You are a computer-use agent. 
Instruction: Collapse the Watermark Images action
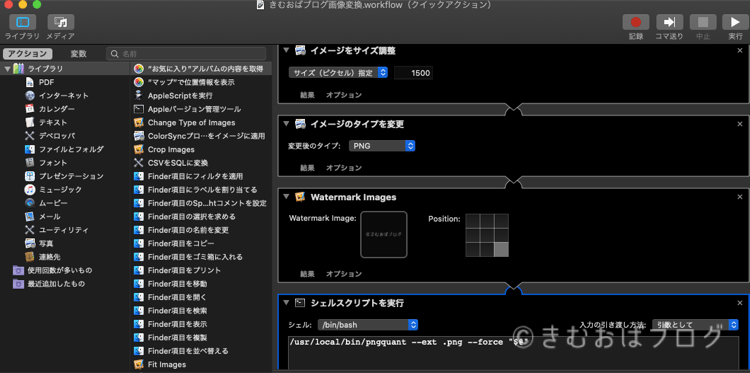287,197
